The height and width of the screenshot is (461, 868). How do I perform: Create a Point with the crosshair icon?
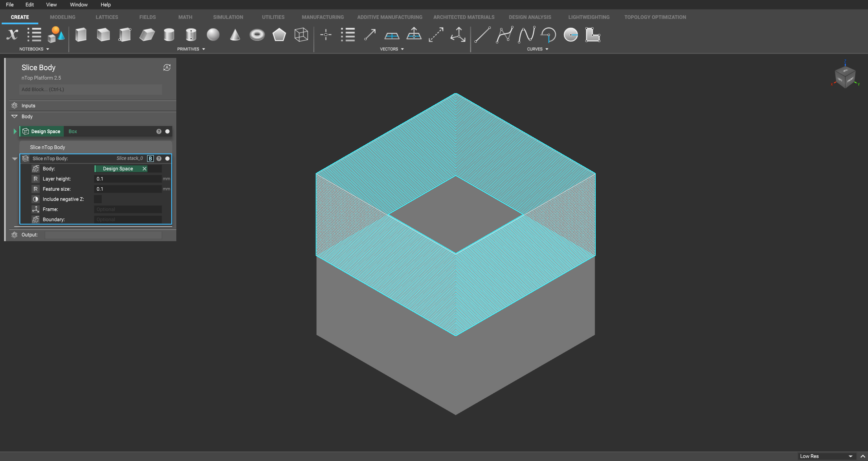click(326, 35)
